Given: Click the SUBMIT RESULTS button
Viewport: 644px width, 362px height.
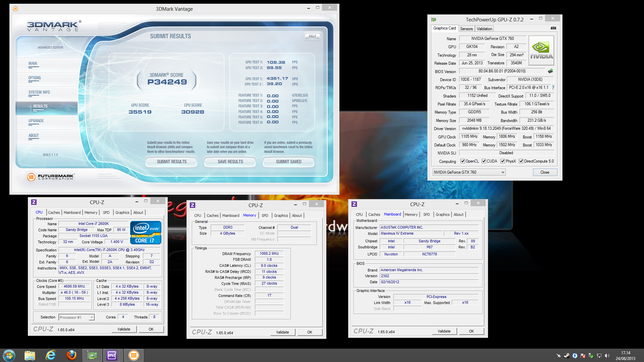Looking at the screenshot, I should (172, 162).
